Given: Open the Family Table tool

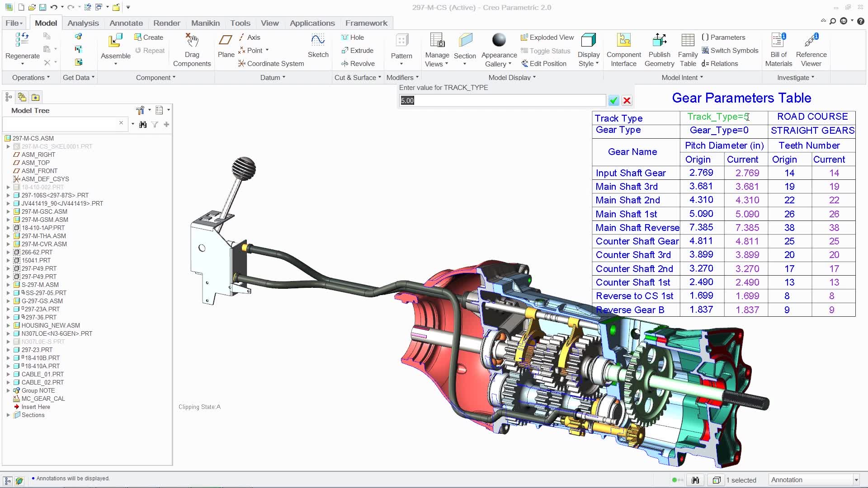Looking at the screenshot, I should tap(688, 50).
